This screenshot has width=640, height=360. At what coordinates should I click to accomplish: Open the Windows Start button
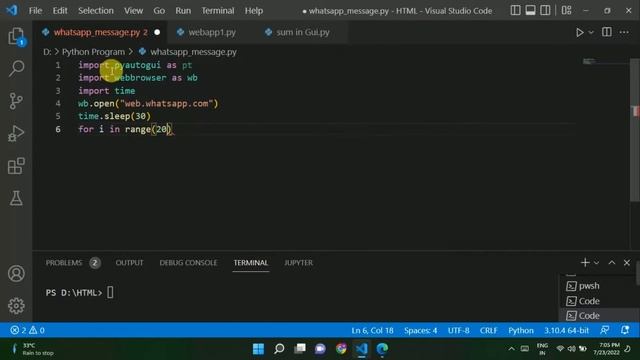point(258,349)
